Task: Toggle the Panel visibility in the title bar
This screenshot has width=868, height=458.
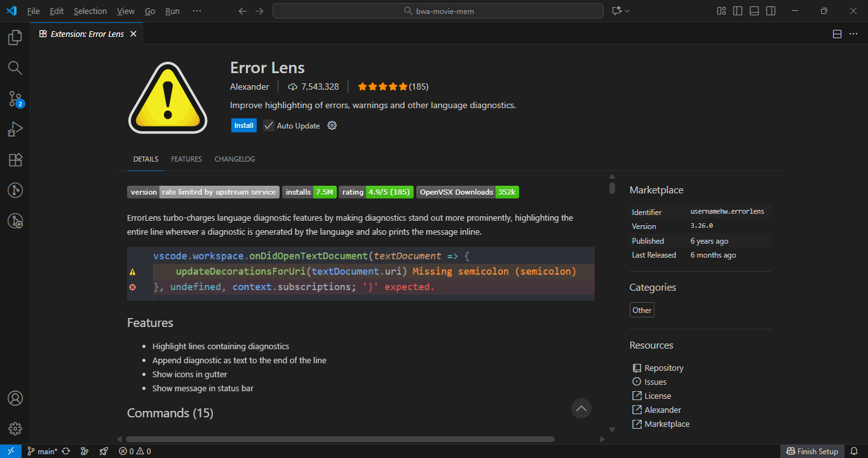Action: click(x=754, y=11)
